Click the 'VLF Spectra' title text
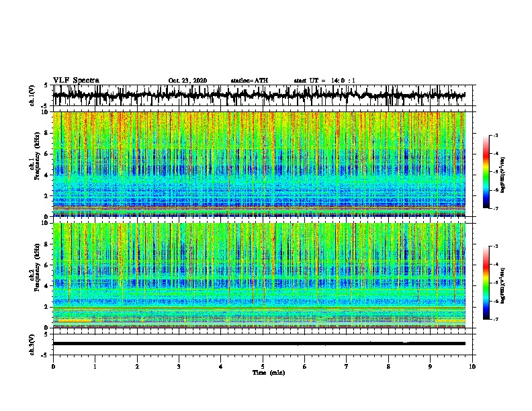Screen dimensions: 532x411 tap(76, 81)
